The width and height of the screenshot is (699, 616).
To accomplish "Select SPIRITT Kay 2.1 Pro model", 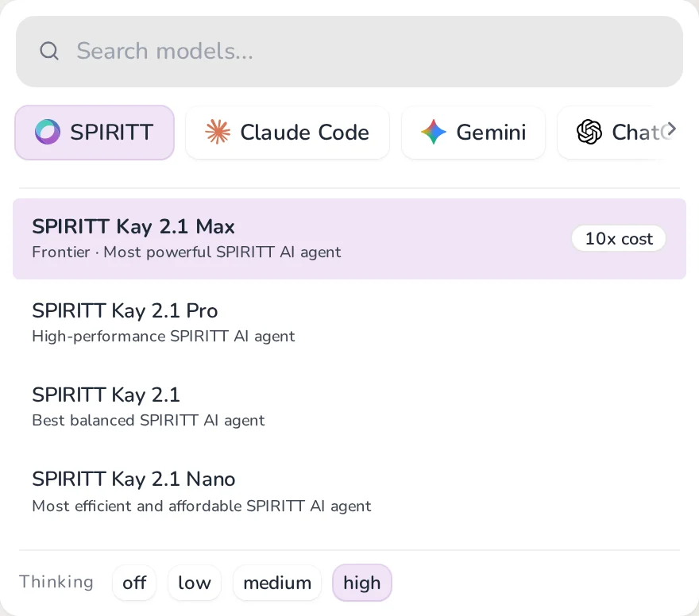I will coord(349,323).
